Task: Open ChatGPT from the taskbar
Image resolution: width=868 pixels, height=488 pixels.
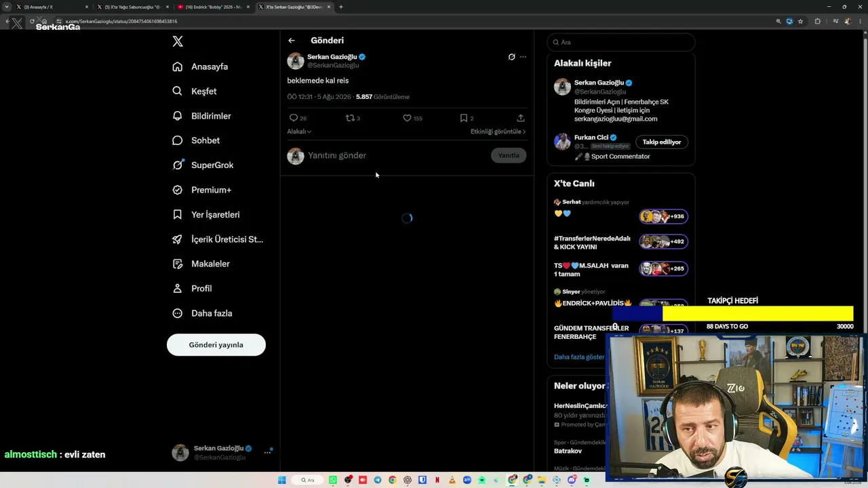Action: 408,480
